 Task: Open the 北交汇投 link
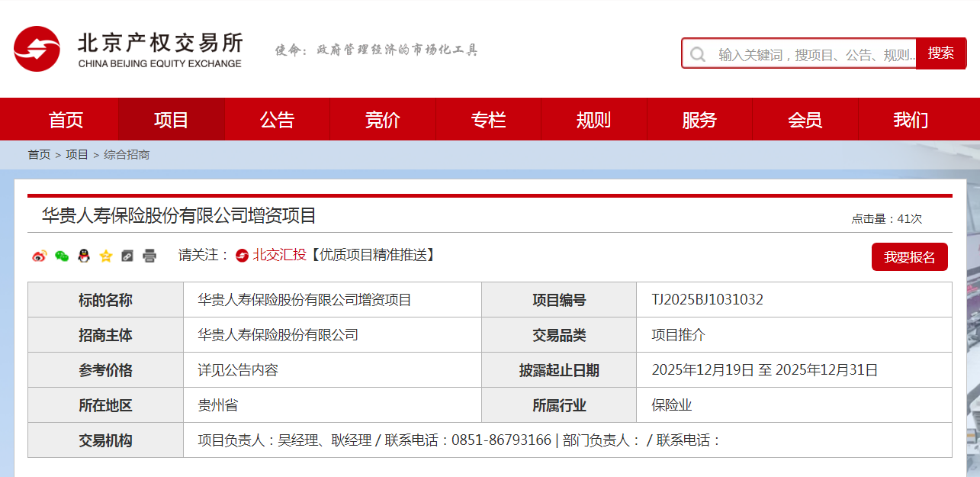pyautogui.click(x=279, y=255)
